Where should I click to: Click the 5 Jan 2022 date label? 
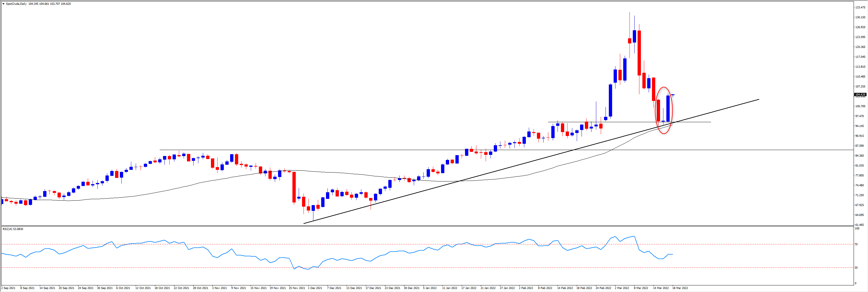[430, 288]
